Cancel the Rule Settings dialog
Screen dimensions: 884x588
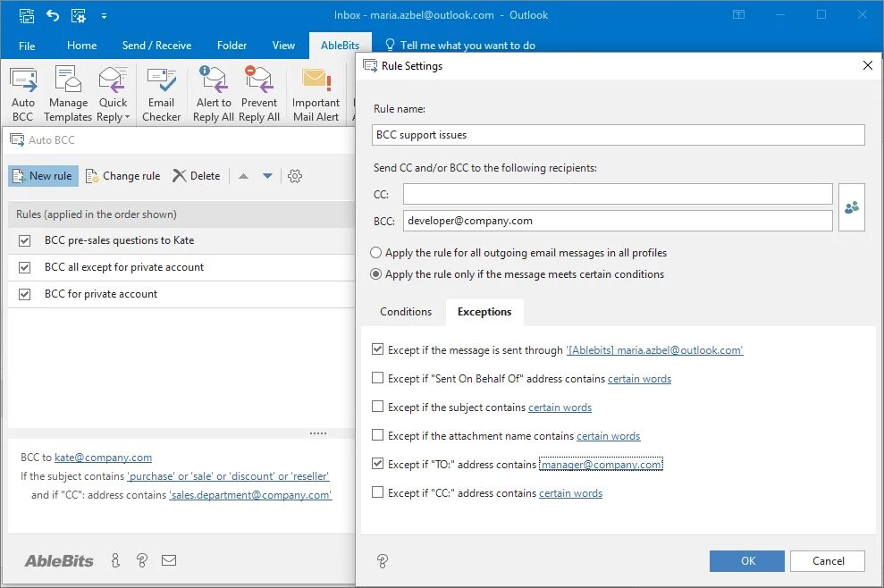(828, 561)
